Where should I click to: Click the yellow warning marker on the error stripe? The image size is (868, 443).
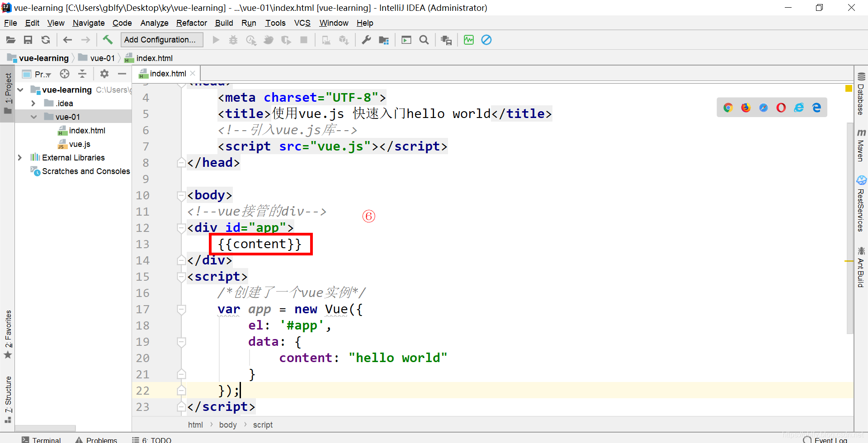tap(849, 261)
